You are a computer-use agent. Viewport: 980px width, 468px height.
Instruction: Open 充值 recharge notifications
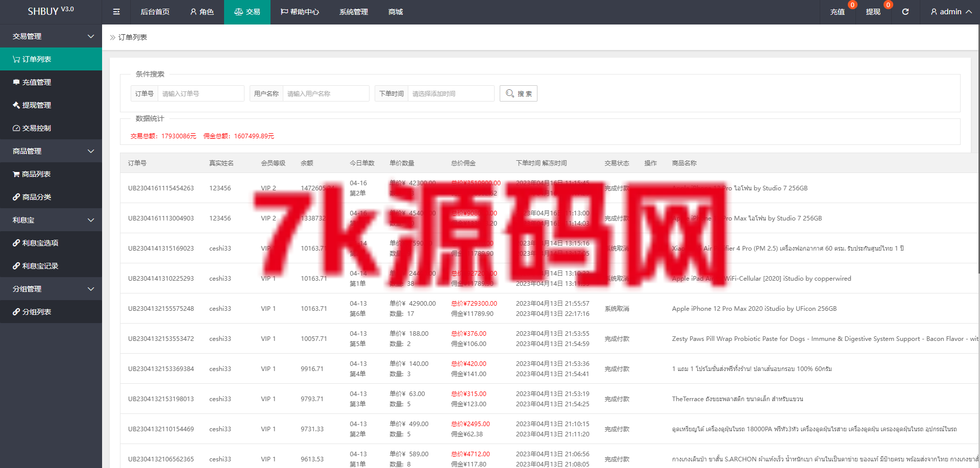[838, 12]
